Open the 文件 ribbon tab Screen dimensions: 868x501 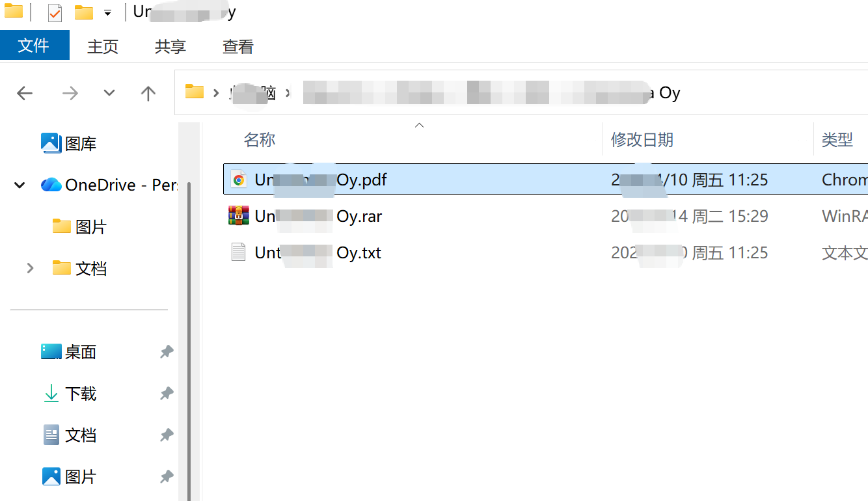click(34, 46)
